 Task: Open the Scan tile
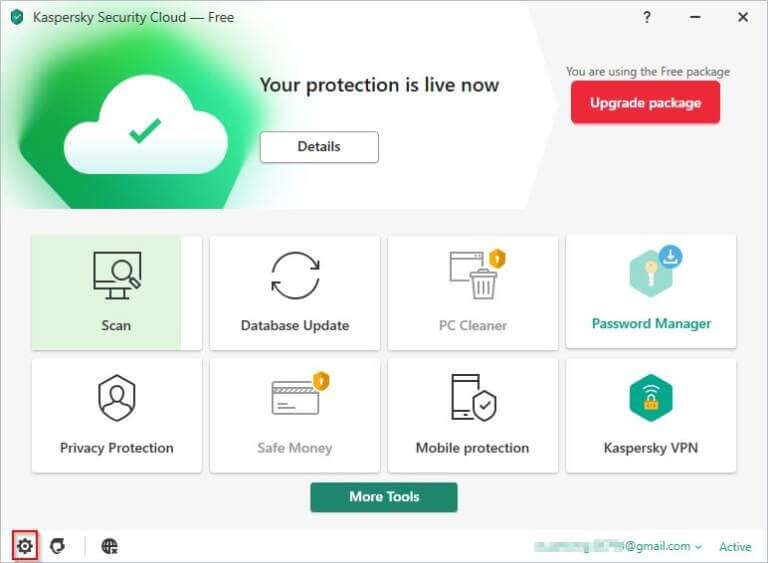pyautogui.click(x=117, y=293)
